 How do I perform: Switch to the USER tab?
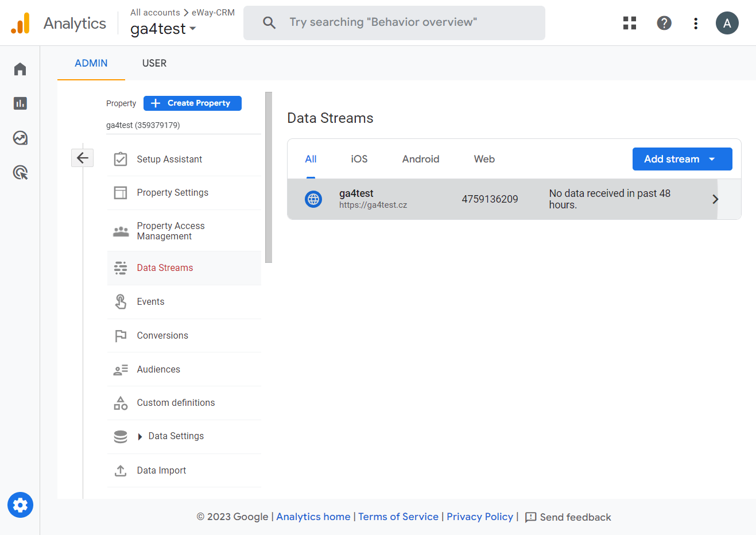[154, 63]
